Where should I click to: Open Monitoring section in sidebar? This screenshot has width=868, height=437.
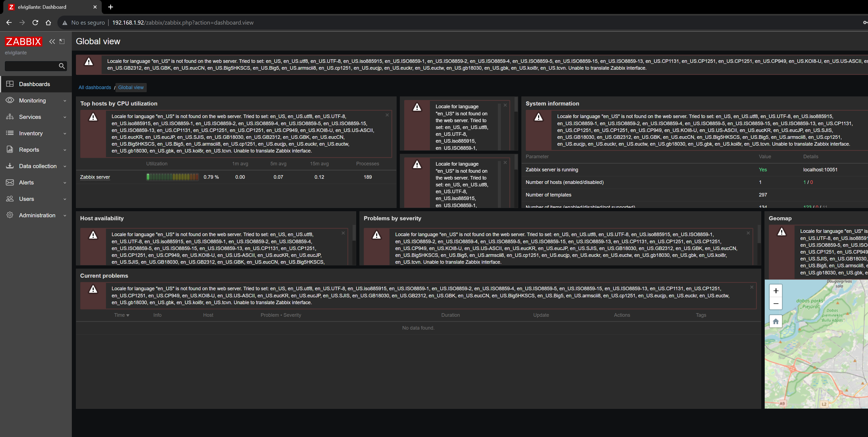36,101
